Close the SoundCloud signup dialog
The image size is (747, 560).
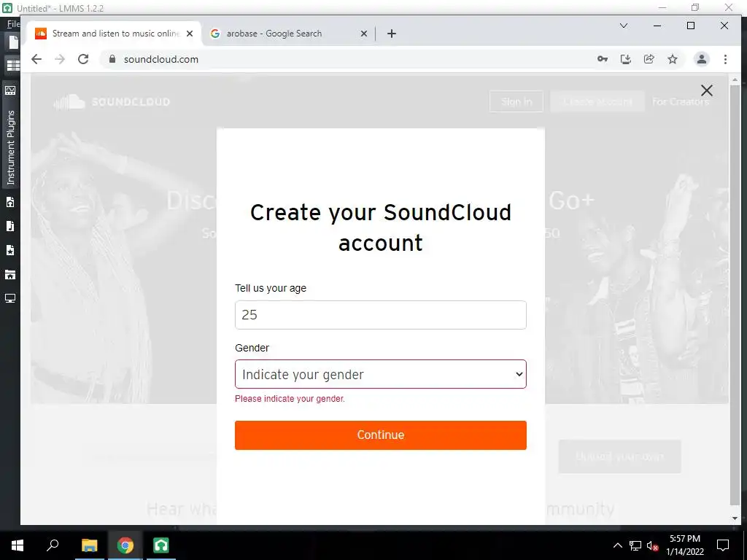[706, 90]
